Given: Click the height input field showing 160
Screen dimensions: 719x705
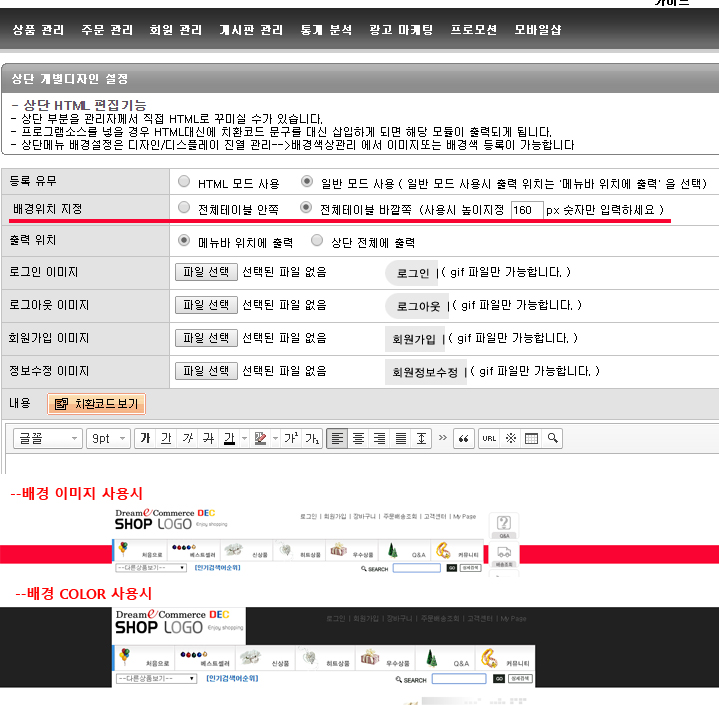Looking at the screenshot, I should click(x=526, y=210).
